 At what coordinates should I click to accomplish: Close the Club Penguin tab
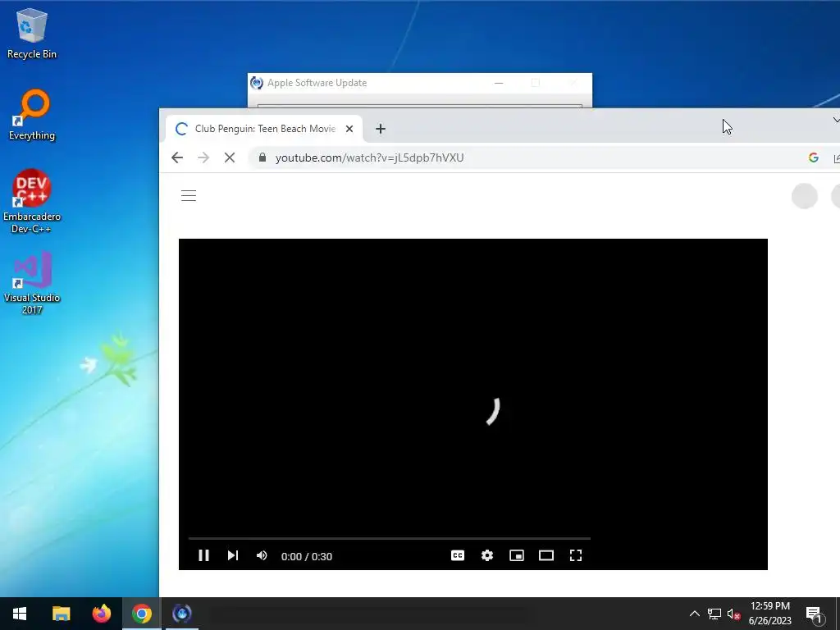pos(349,129)
